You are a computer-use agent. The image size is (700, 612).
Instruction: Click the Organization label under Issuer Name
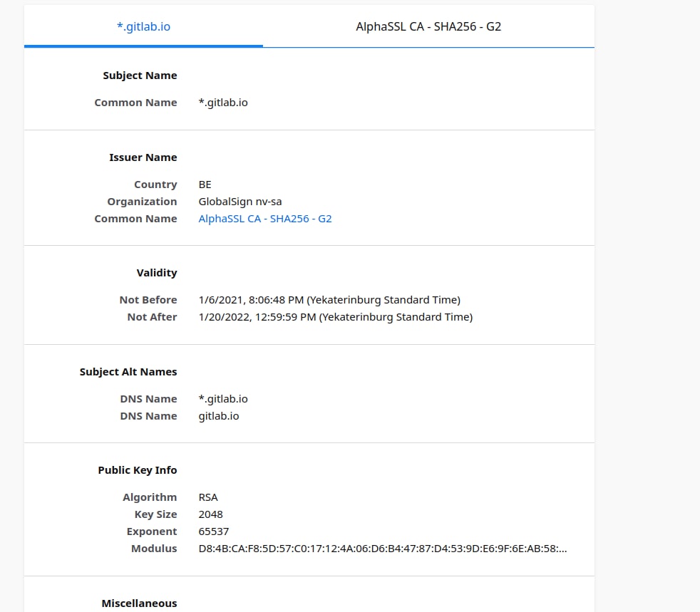(142, 202)
